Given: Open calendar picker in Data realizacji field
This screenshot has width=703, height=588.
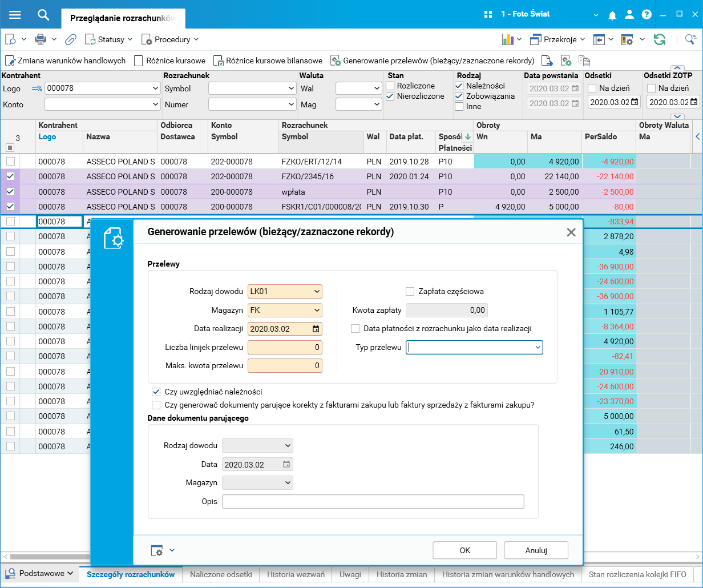Looking at the screenshot, I should click(x=316, y=329).
